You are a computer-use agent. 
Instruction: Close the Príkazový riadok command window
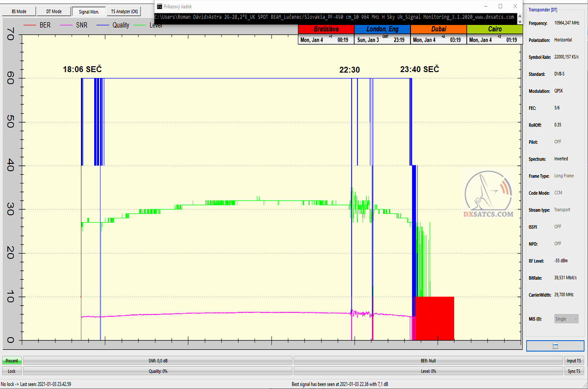click(x=514, y=6)
